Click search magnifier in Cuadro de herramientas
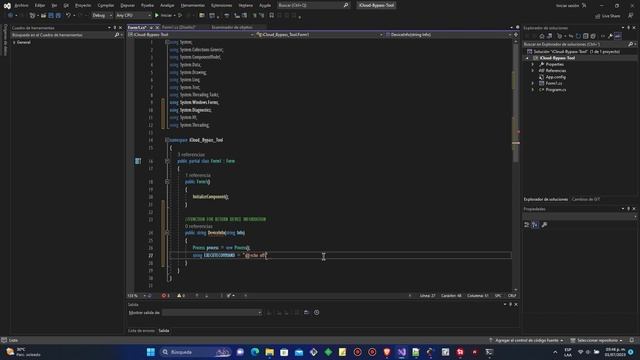This screenshot has height=360, width=640. (117, 35)
